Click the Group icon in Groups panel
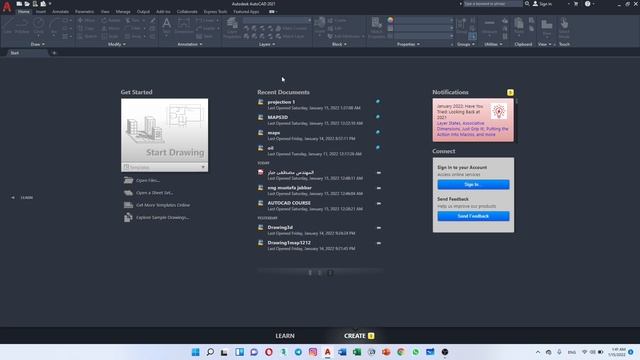Image resolution: width=640 pixels, height=360 pixels. (462, 26)
